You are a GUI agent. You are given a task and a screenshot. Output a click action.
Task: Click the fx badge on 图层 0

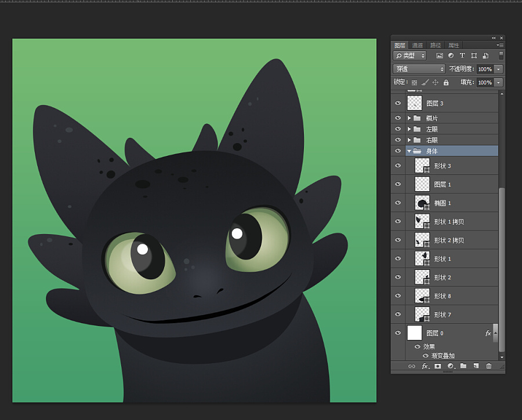tap(488, 333)
